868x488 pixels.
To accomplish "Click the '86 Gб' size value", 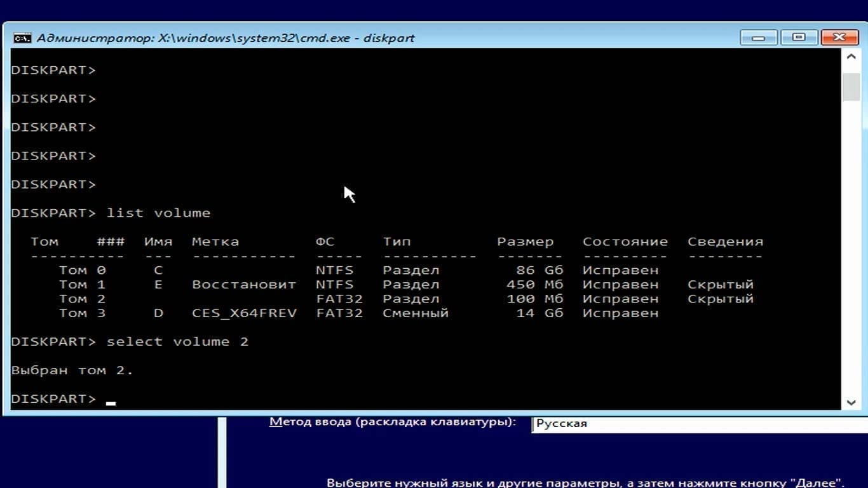I will pyautogui.click(x=539, y=270).
